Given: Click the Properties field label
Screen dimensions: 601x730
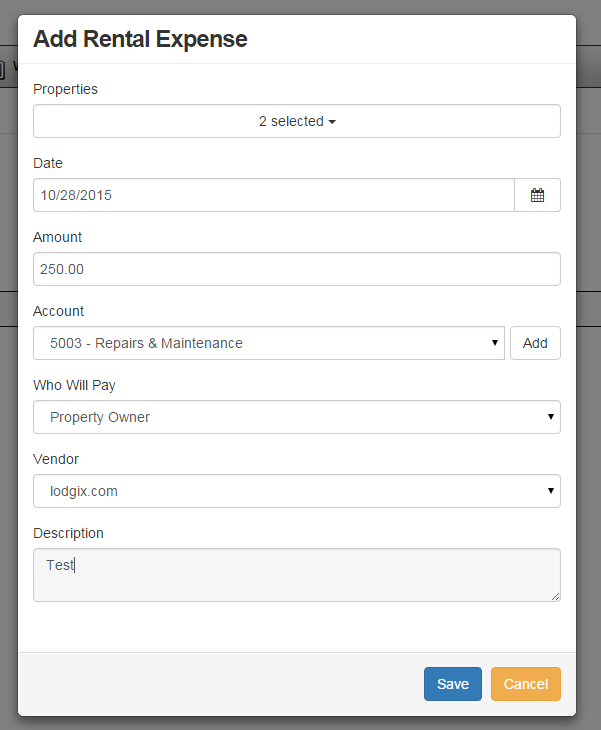Looking at the screenshot, I should pyautogui.click(x=65, y=89).
